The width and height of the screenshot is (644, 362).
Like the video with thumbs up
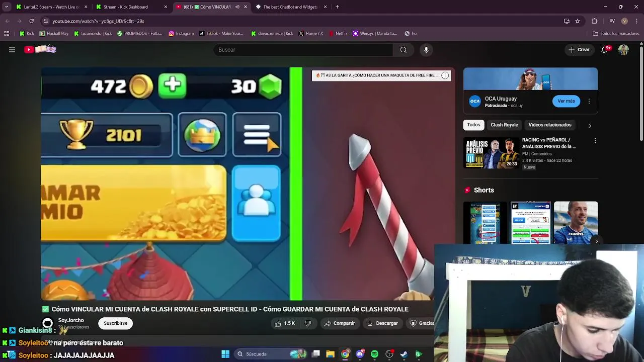click(x=285, y=323)
